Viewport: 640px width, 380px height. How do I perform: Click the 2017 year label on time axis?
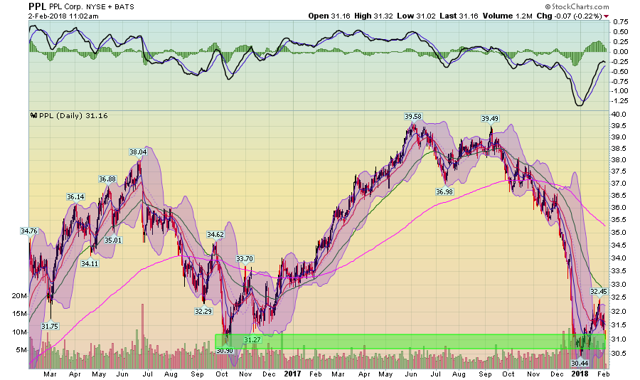coord(292,374)
